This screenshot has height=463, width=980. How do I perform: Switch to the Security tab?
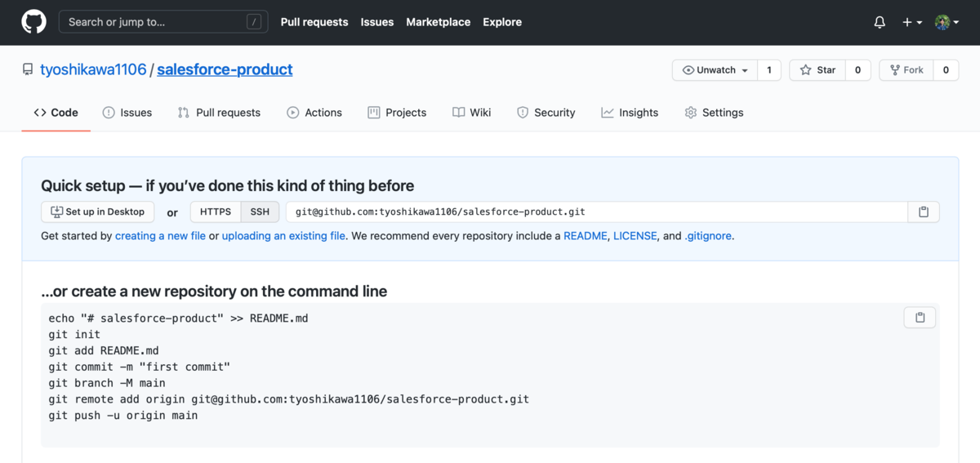(x=546, y=113)
